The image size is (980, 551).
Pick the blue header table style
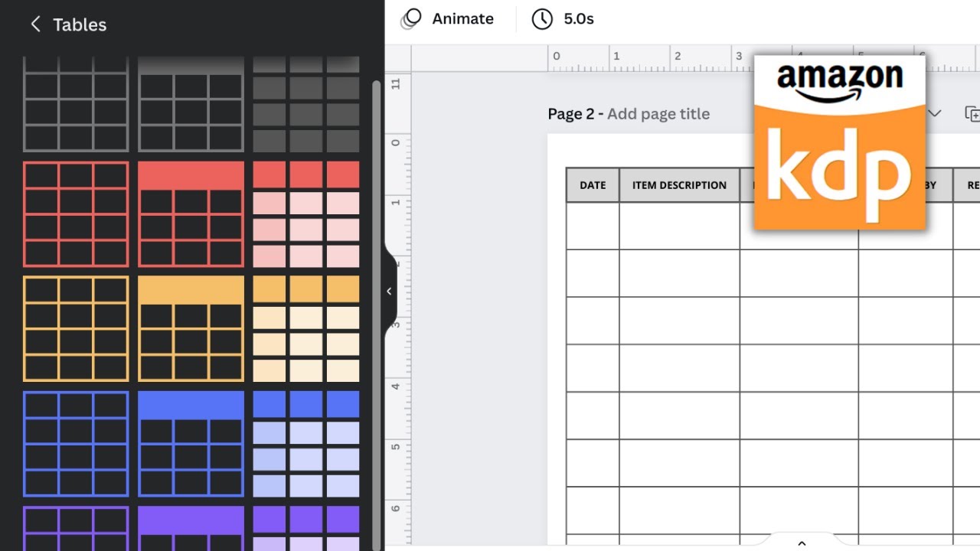[x=191, y=444]
